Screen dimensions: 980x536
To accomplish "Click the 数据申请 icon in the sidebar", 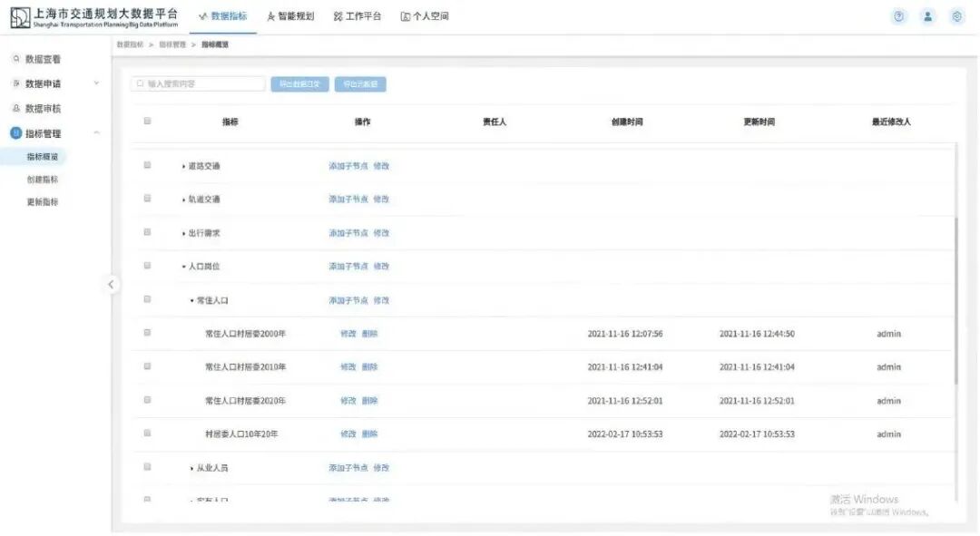I will 15,82.
